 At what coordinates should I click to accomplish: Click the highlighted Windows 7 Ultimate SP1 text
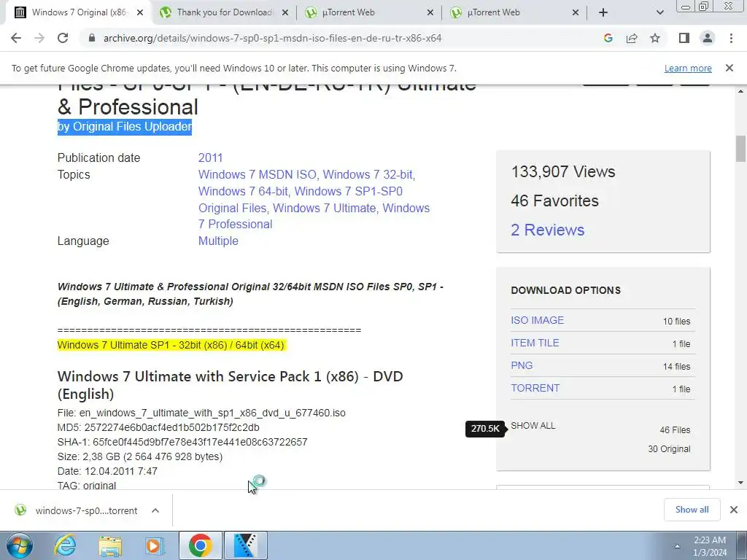point(171,345)
